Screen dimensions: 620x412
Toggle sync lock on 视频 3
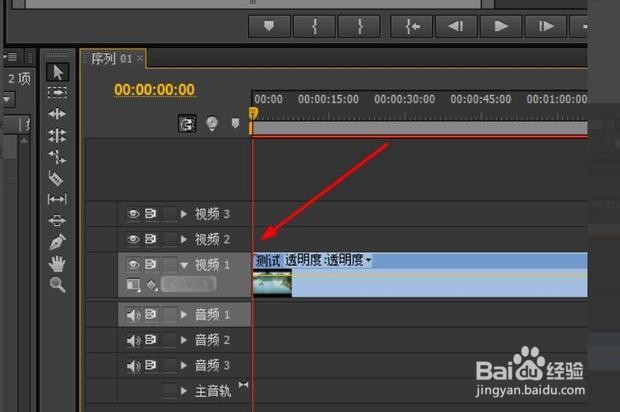pyautogui.click(x=150, y=214)
